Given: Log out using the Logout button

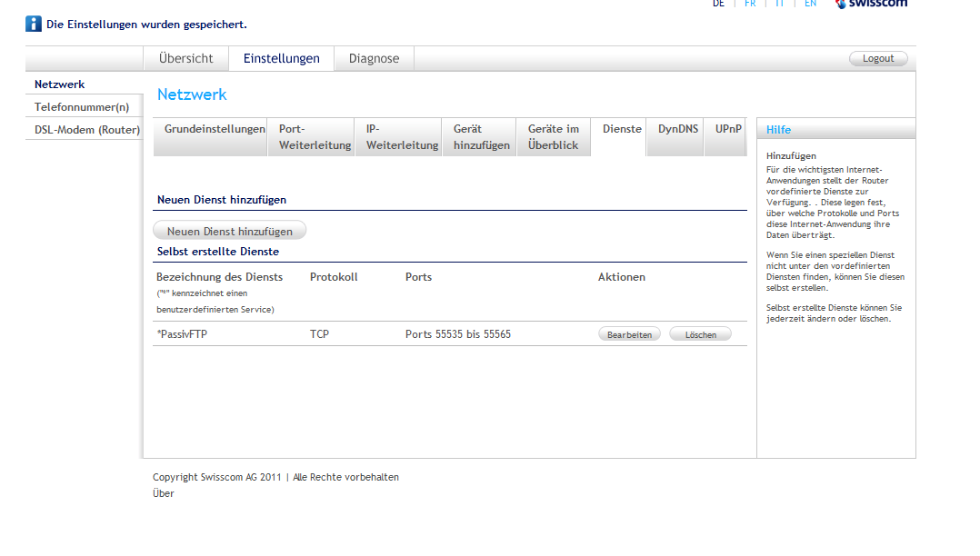Looking at the screenshot, I should tap(878, 57).
